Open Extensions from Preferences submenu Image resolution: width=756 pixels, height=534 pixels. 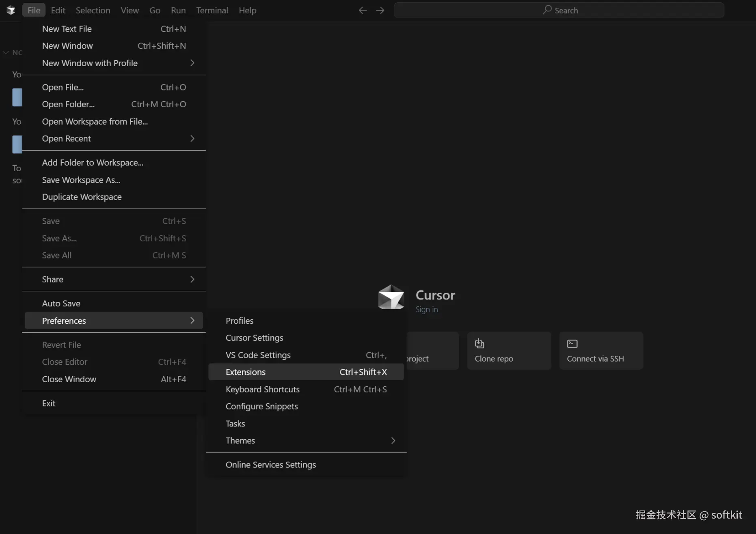tap(306, 372)
